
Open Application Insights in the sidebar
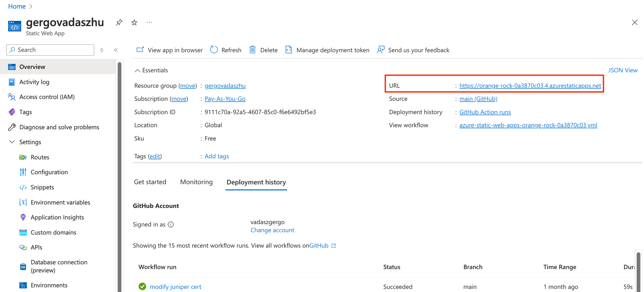(x=57, y=217)
